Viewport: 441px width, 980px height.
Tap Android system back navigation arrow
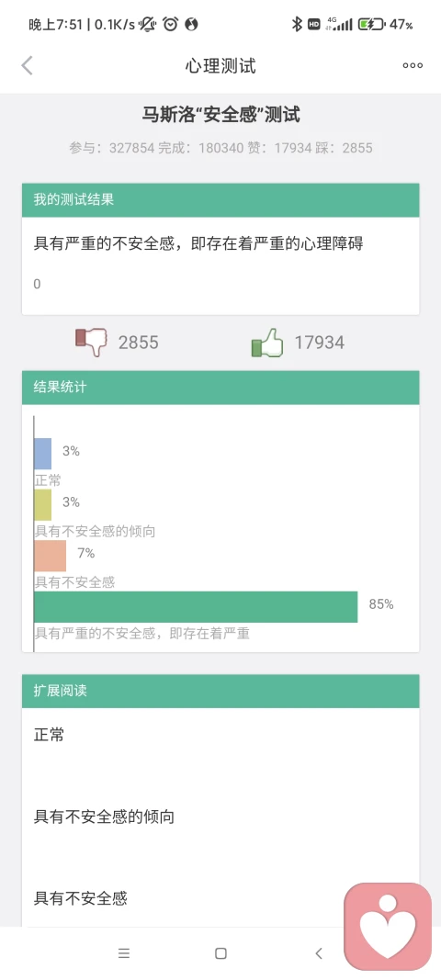(319, 953)
